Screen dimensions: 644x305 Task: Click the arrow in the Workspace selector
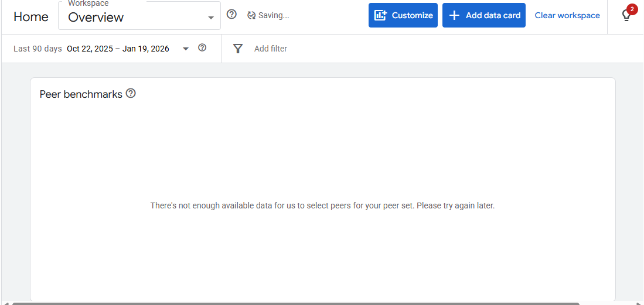[x=211, y=18]
